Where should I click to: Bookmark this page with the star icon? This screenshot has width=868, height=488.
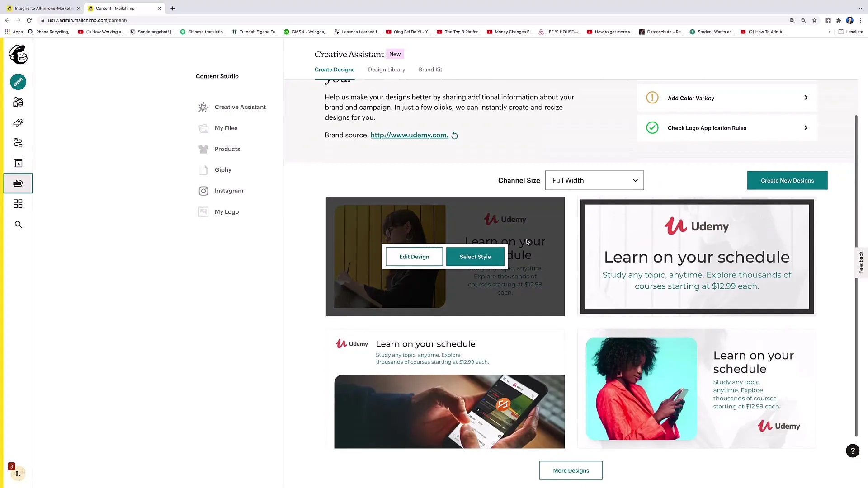coord(814,20)
